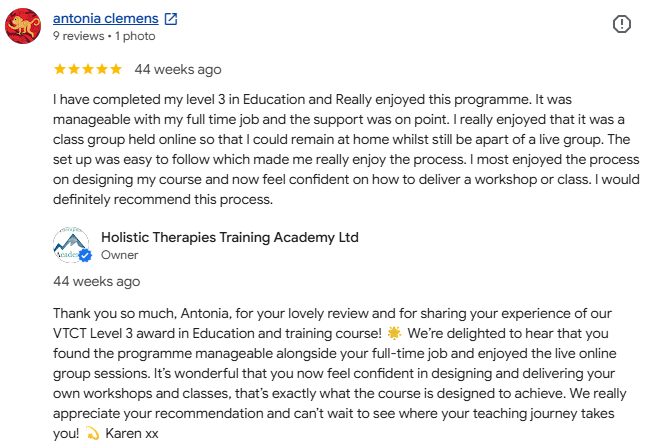Click the blue verified badge on owner logo

85,255
